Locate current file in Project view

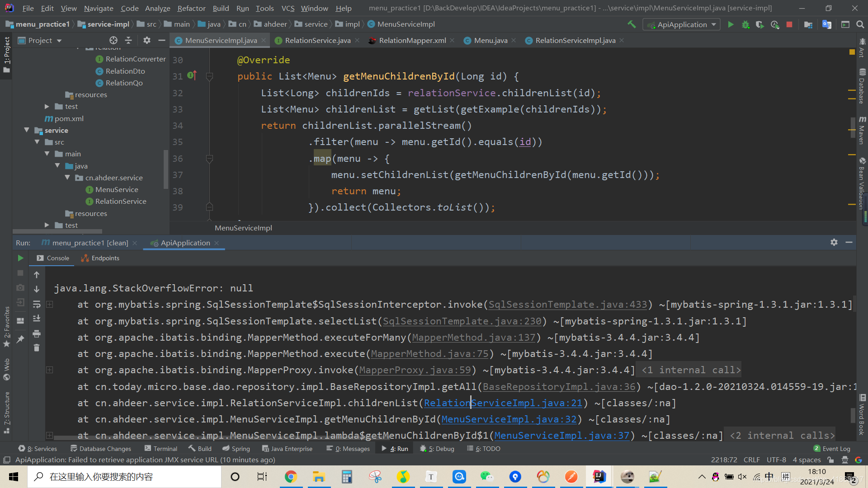click(113, 40)
